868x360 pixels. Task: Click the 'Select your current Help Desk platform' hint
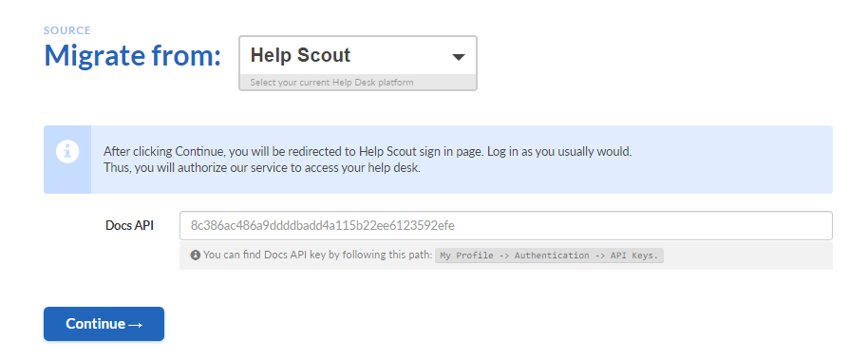(x=331, y=83)
